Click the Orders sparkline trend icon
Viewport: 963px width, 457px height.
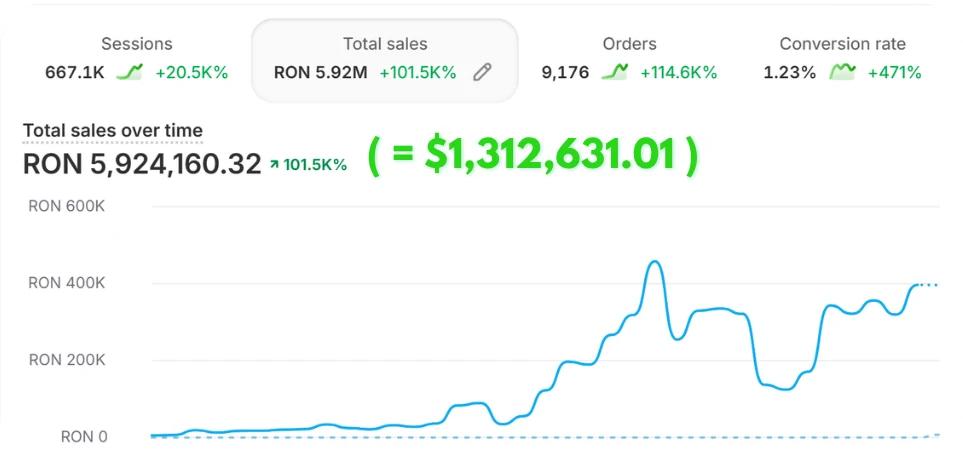point(614,72)
